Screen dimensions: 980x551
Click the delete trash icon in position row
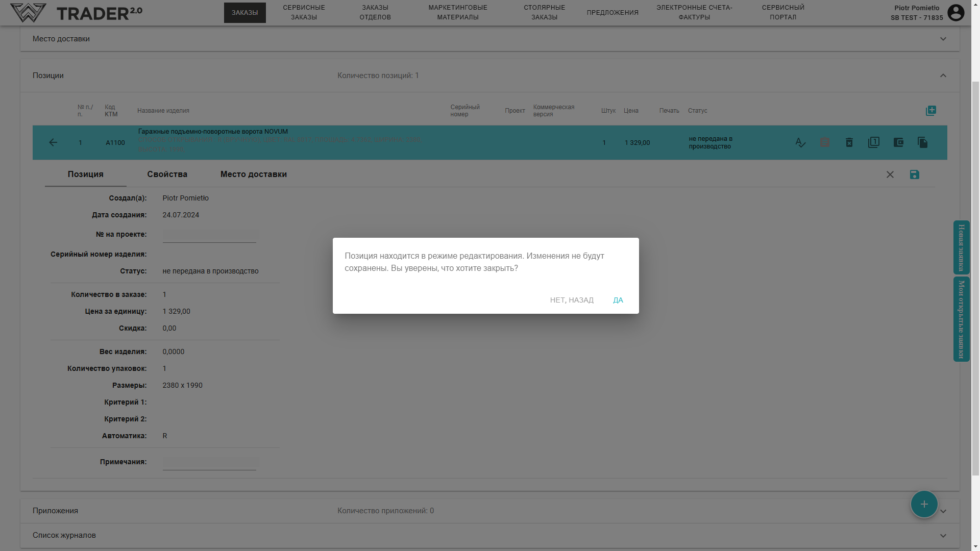click(849, 143)
